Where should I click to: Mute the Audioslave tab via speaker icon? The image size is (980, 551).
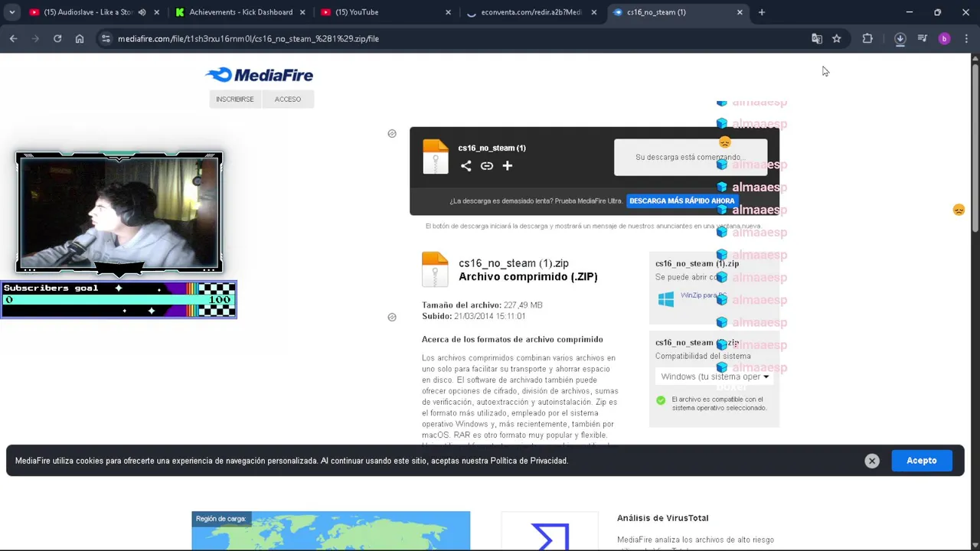142,12
